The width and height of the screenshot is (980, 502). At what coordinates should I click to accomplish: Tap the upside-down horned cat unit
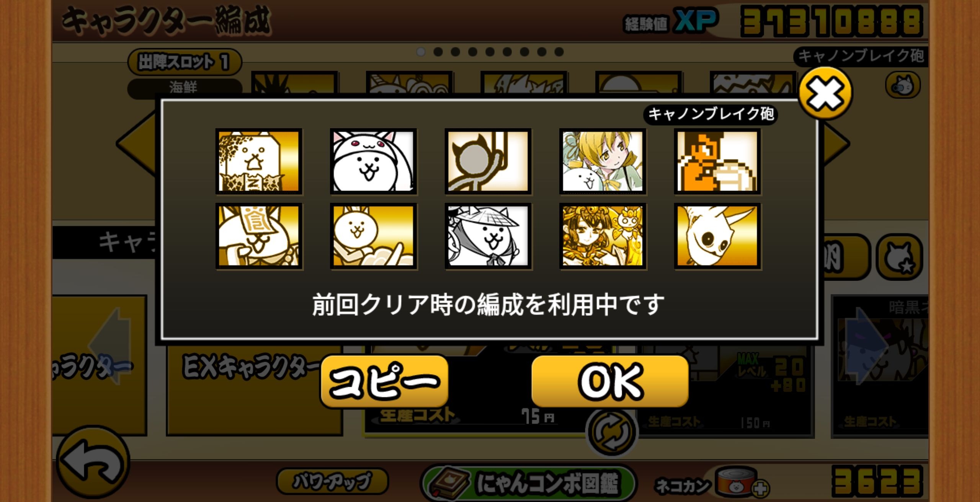pyautogui.click(x=717, y=236)
